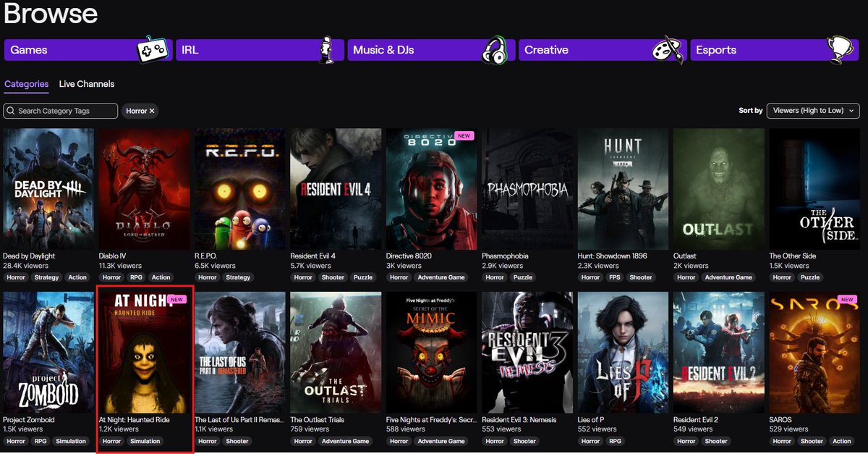Click Simulation tag under At Night: Haunted Ride

[x=145, y=441]
